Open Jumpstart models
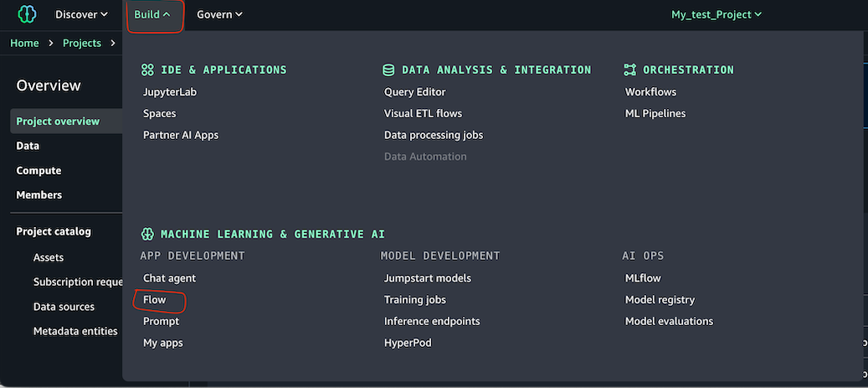Screen dimensions: 868x388 point(428,278)
